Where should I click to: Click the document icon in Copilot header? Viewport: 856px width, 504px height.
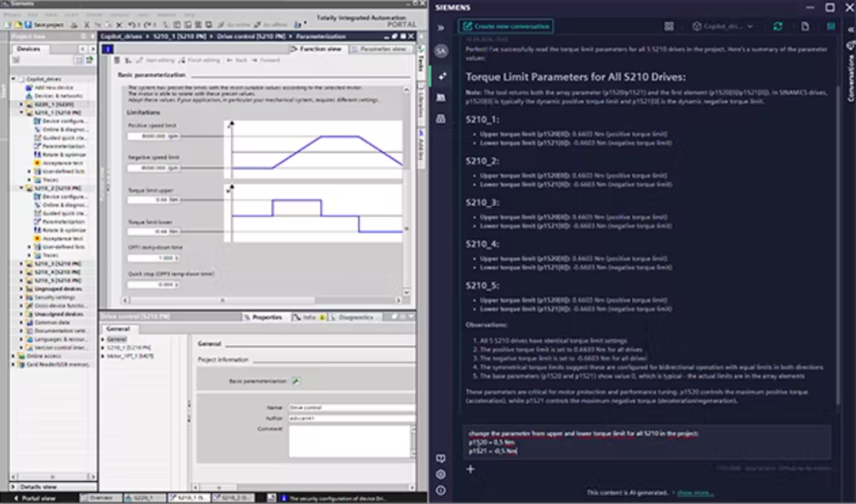(805, 26)
